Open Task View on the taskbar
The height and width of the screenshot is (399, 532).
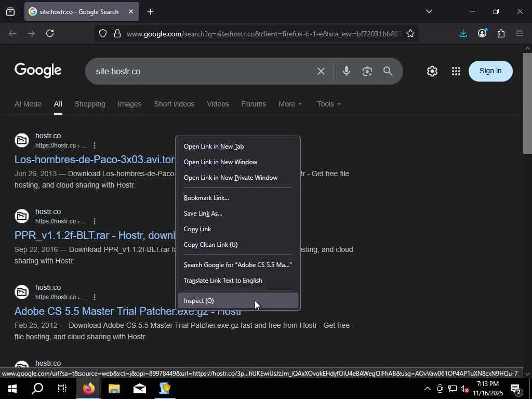click(x=62, y=389)
